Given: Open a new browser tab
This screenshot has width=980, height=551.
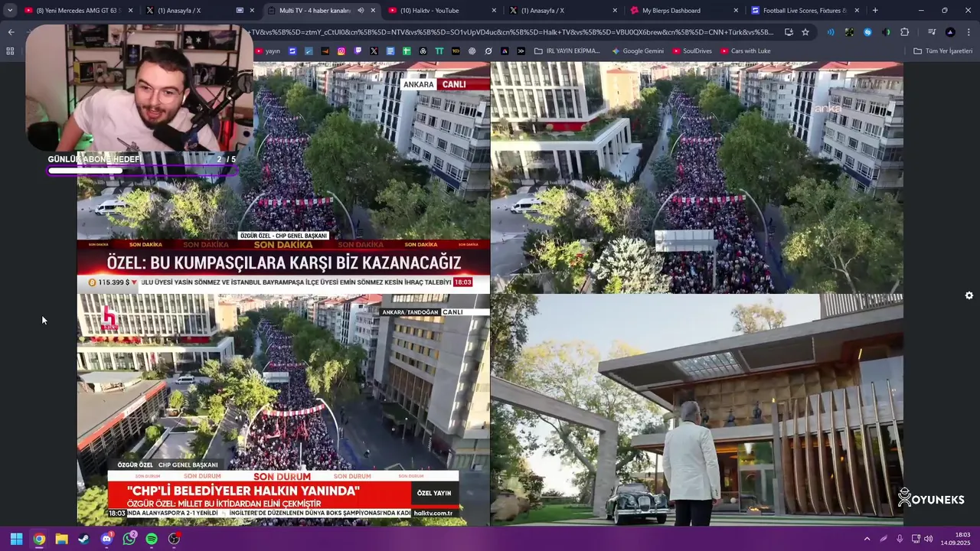Looking at the screenshot, I should (875, 11).
